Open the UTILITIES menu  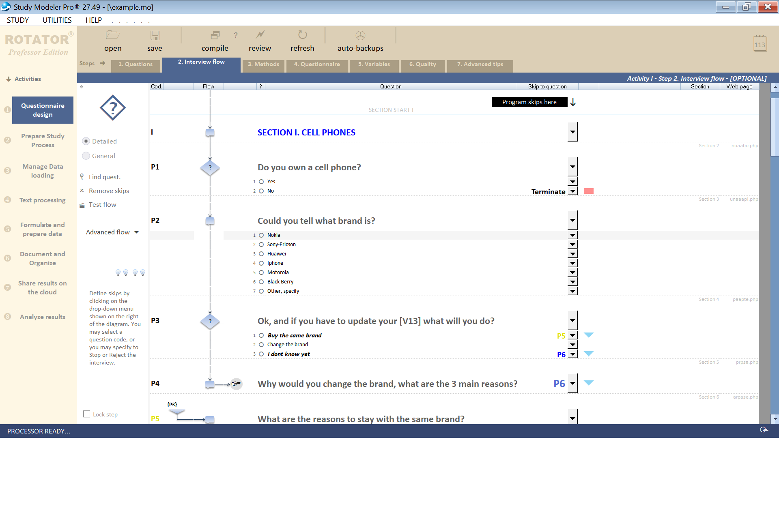pyautogui.click(x=57, y=20)
